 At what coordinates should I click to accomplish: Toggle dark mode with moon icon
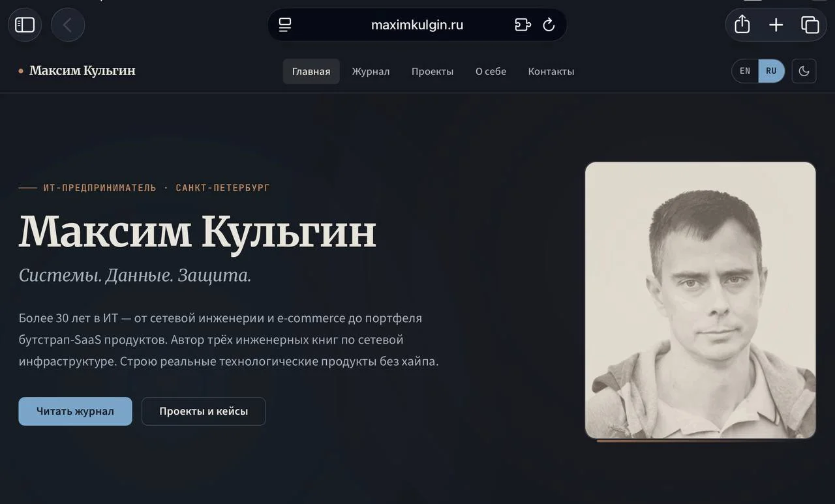pyautogui.click(x=804, y=71)
